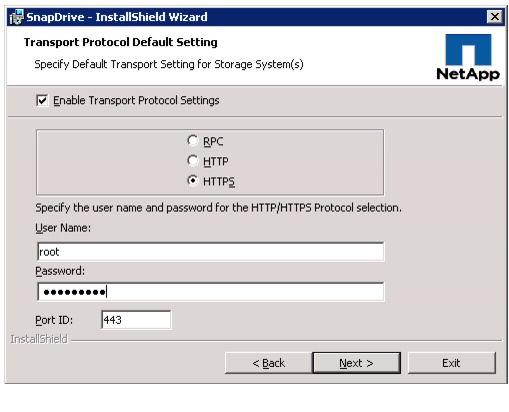Click the Password label
Screen dimensions: 509x412
[x=60, y=271]
